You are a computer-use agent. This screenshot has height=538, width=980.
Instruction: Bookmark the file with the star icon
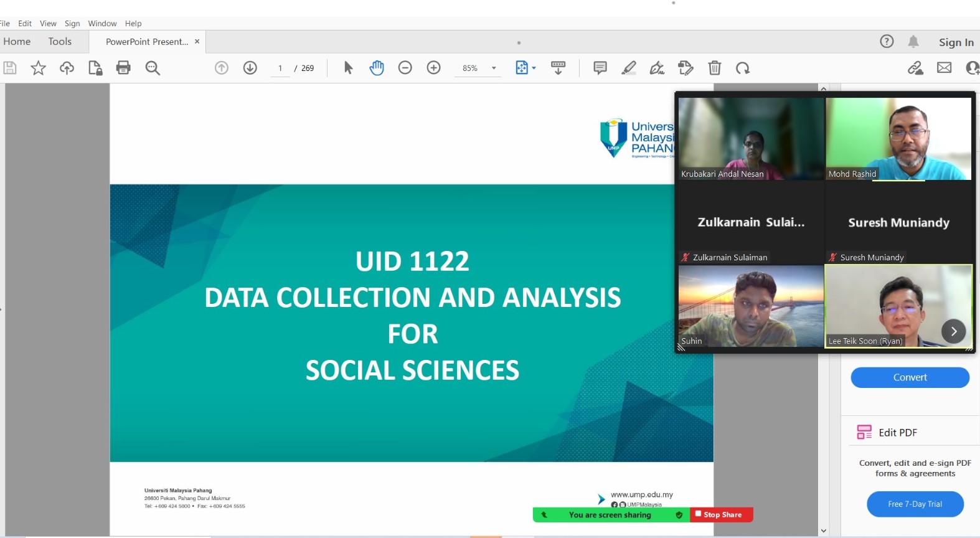tap(39, 68)
